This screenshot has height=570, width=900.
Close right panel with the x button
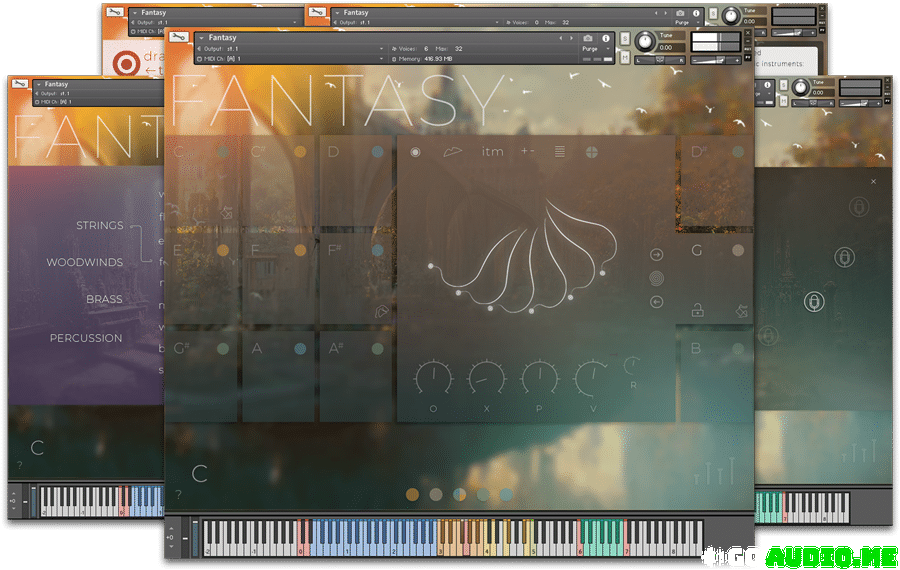click(874, 181)
